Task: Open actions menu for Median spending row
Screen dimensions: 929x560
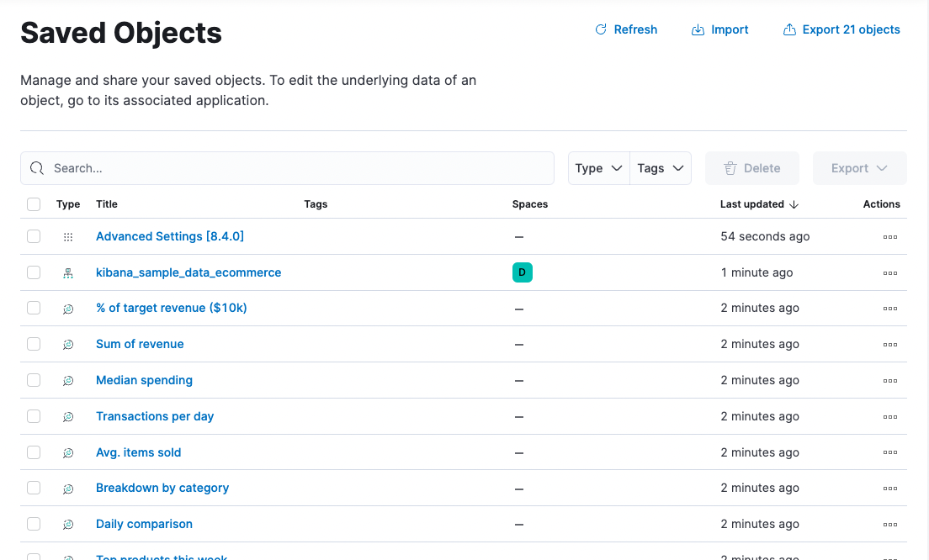Action: coord(889,381)
